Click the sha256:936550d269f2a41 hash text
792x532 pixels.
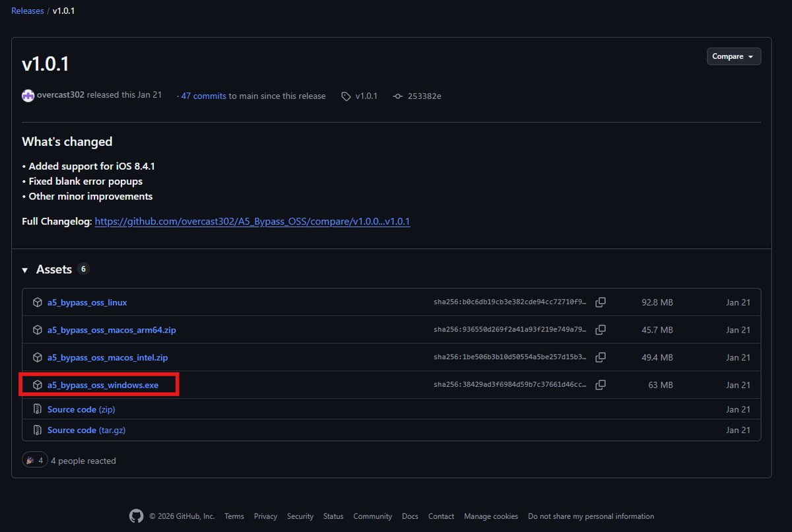pos(510,329)
